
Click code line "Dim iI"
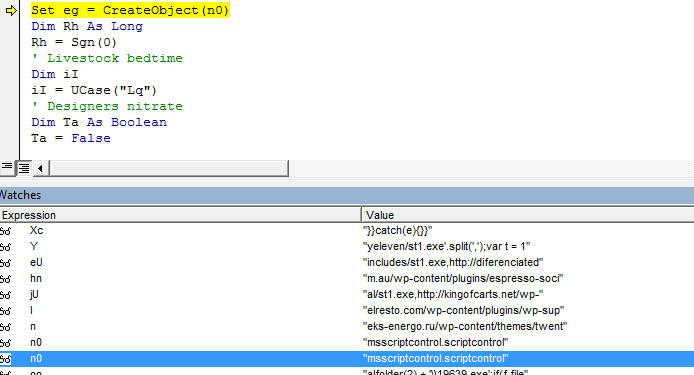pos(54,74)
